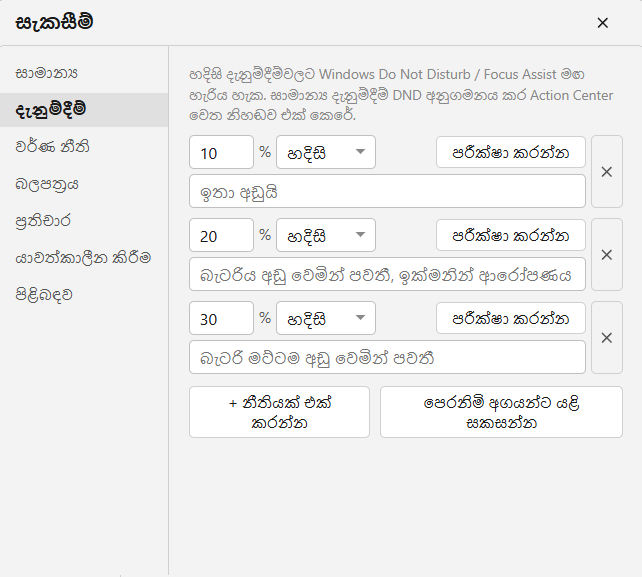Remove the 10% notification rule
The image size is (642, 577).
pyautogui.click(x=607, y=172)
